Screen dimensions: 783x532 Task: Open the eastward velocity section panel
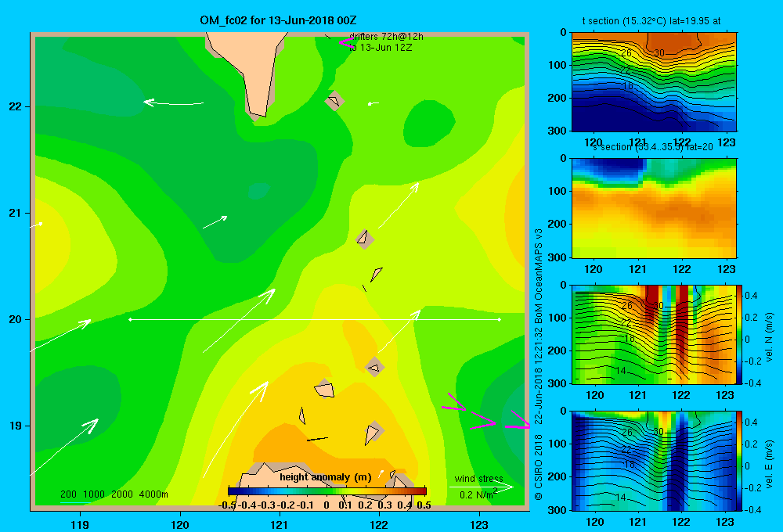click(x=654, y=461)
